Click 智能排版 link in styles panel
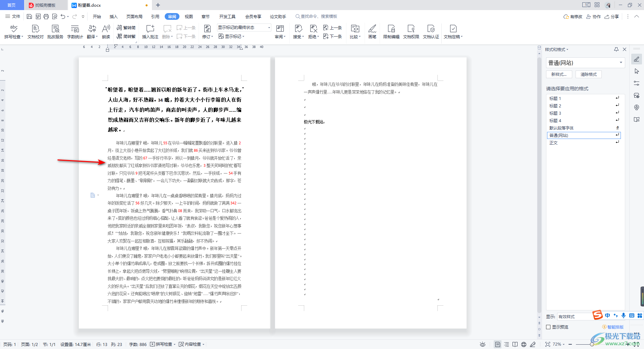Screen dimensions: 644x349 pos(613,327)
